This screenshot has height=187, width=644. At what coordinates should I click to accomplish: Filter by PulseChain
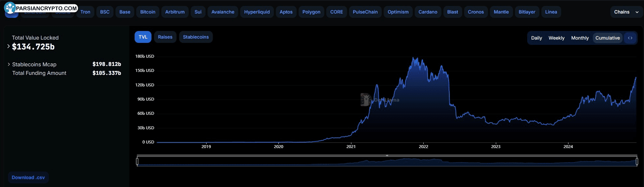pyautogui.click(x=365, y=12)
